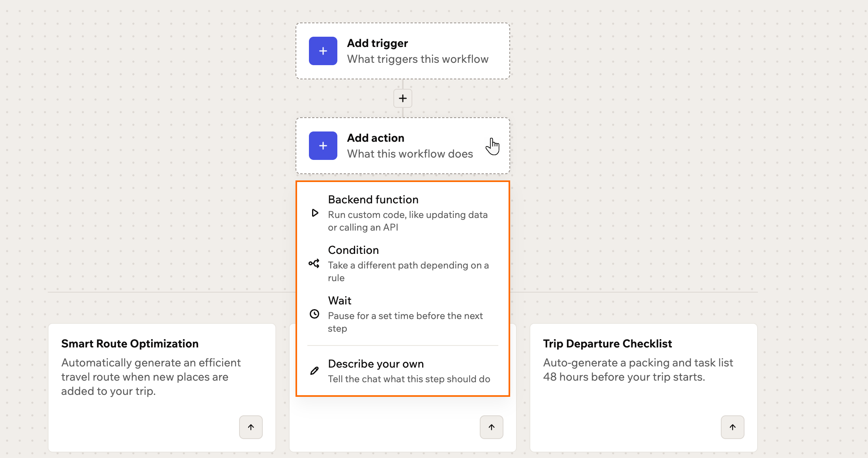This screenshot has width=868, height=458.
Task: Click 'Take a different path depending on a rule'
Action: coord(408,272)
